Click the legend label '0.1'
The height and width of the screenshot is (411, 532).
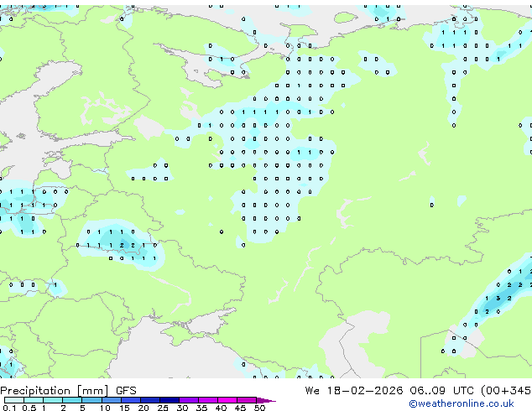point(9,408)
